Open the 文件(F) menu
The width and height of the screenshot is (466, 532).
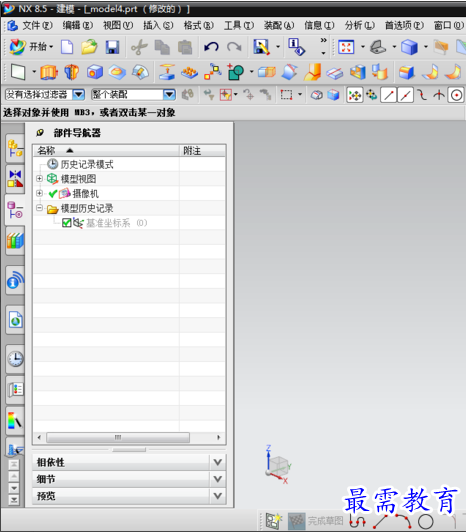tap(37, 25)
